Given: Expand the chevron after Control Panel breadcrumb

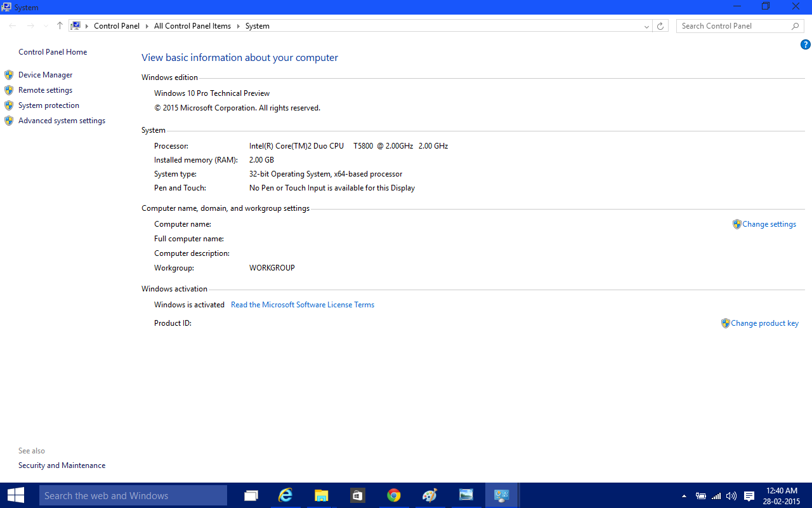Looking at the screenshot, I should coord(147,26).
